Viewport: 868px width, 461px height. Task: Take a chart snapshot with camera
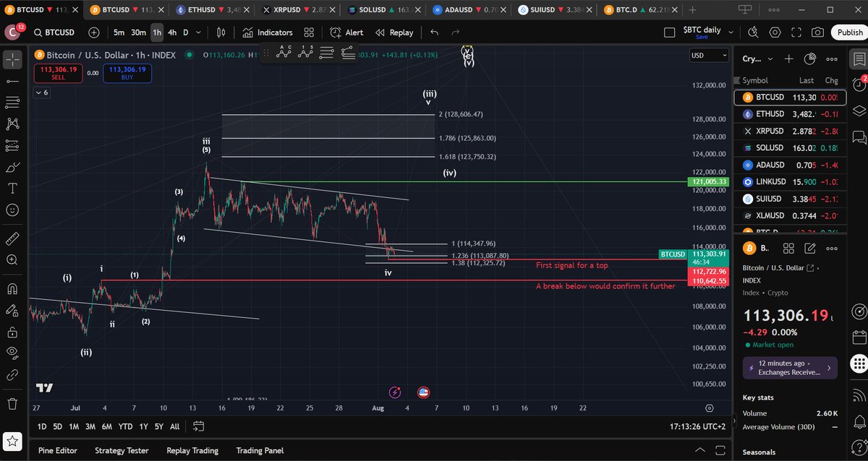(817, 33)
